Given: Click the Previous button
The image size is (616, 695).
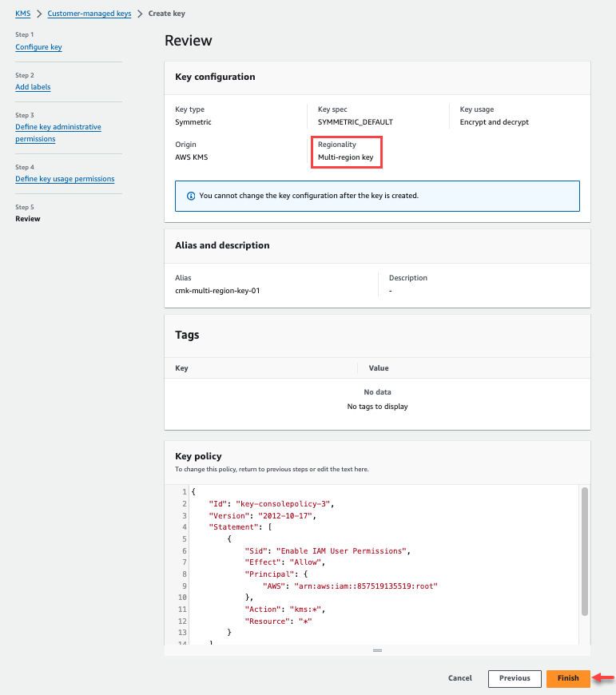Looking at the screenshot, I should [x=515, y=678].
